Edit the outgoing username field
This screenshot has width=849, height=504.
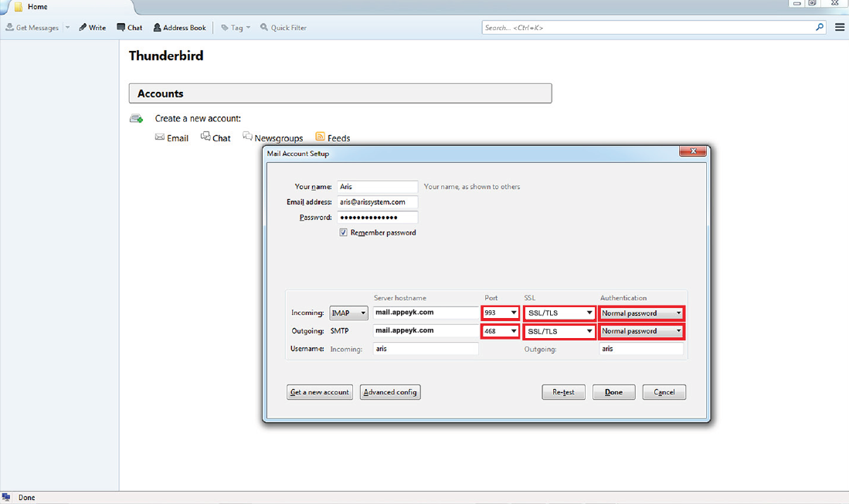coord(642,349)
